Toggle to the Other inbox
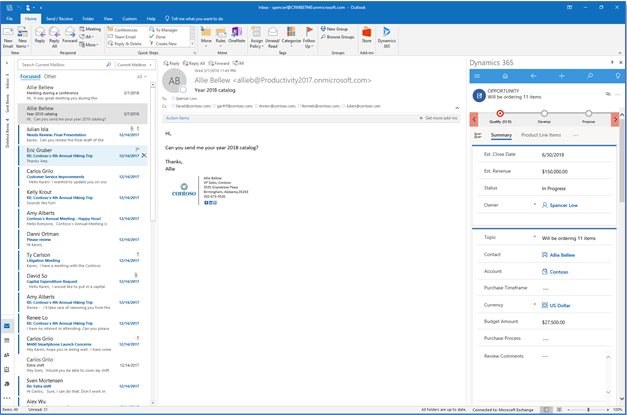627x415 pixels. click(x=50, y=75)
